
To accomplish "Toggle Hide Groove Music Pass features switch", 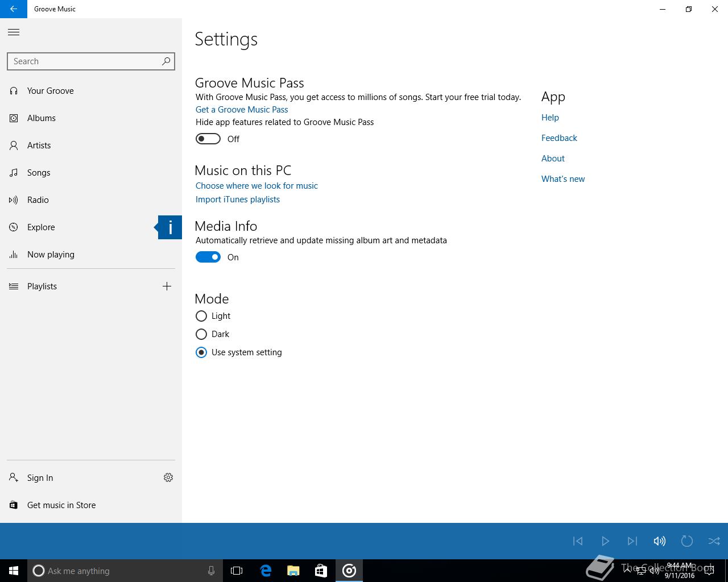I will tap(208, 139).
